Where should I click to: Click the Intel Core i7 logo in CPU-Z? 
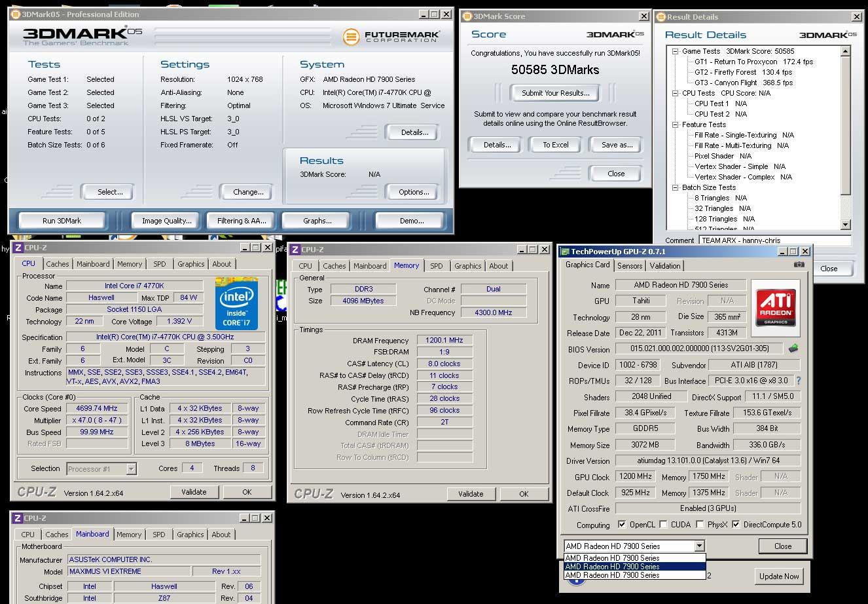click(x=236, y=303)
